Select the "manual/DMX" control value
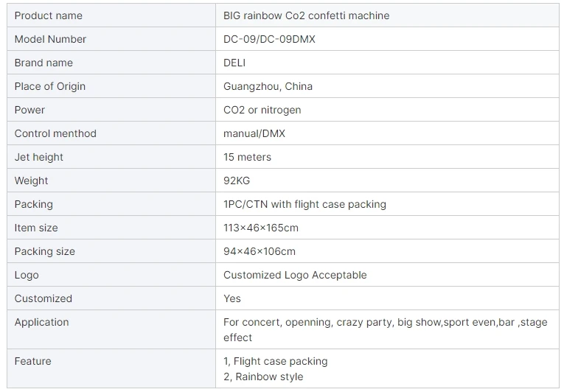 click(x=254, y=133)
